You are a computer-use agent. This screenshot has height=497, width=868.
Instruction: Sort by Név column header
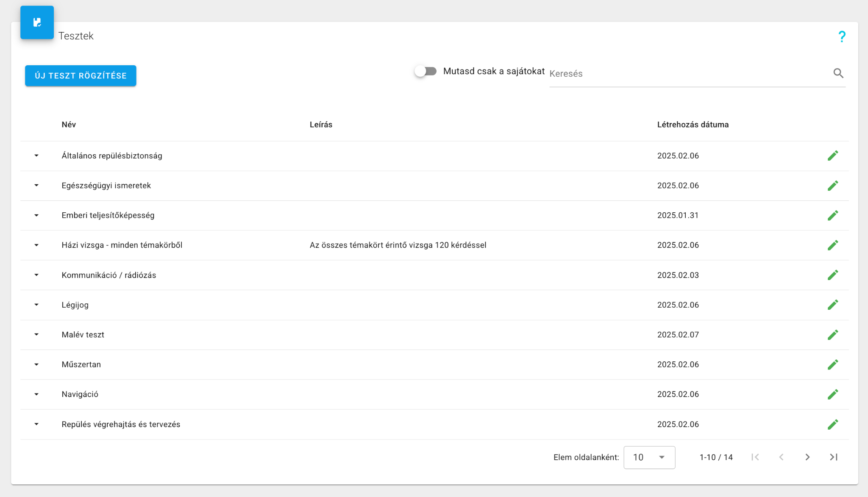coord(69,125)
